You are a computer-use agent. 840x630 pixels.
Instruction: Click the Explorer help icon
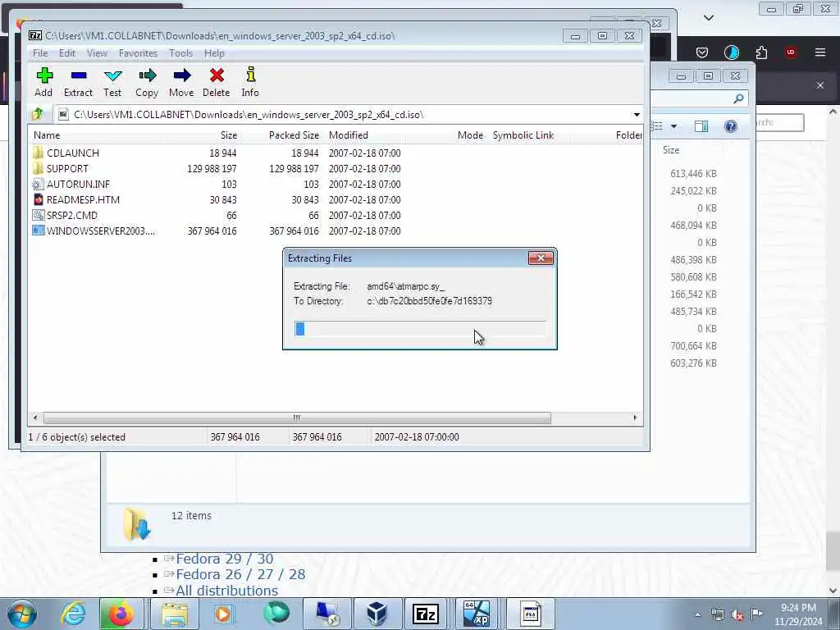point(731,126)
